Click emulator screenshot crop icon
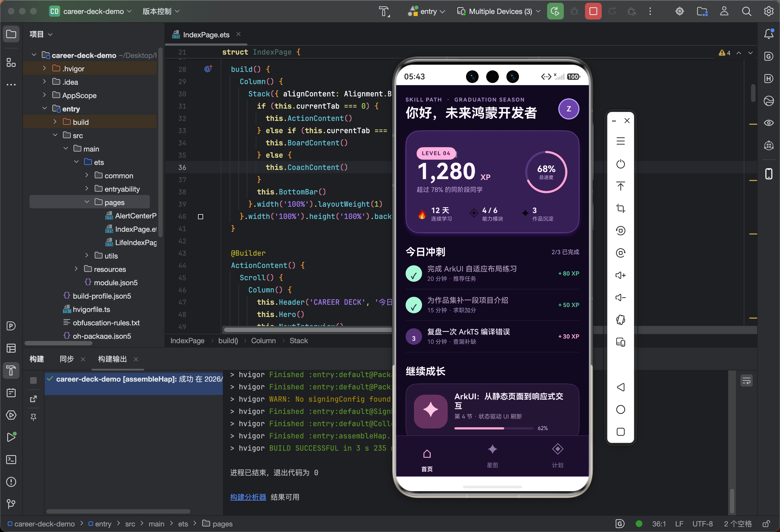This screenshot has height=532, width=780. click(x=621, y=208)
